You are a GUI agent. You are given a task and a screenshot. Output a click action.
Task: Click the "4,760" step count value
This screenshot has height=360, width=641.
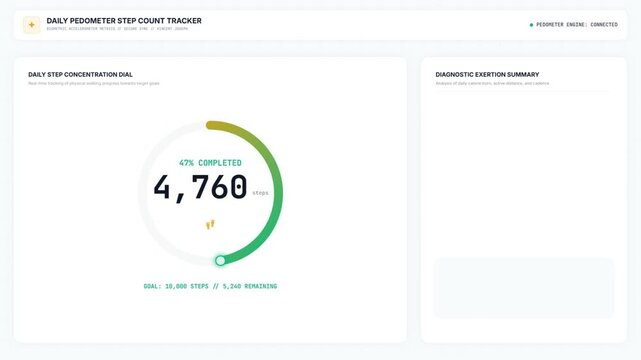click(200, 188)
